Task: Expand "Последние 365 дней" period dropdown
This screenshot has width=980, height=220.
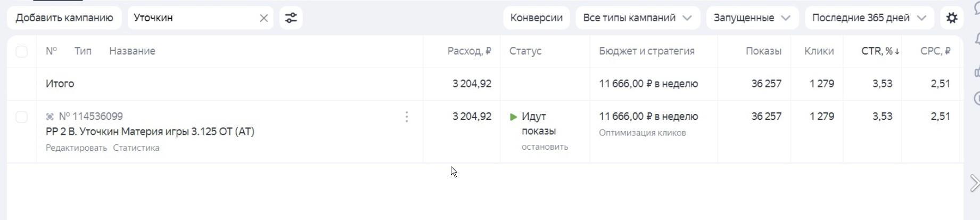Action: click(x=869, y=18)
